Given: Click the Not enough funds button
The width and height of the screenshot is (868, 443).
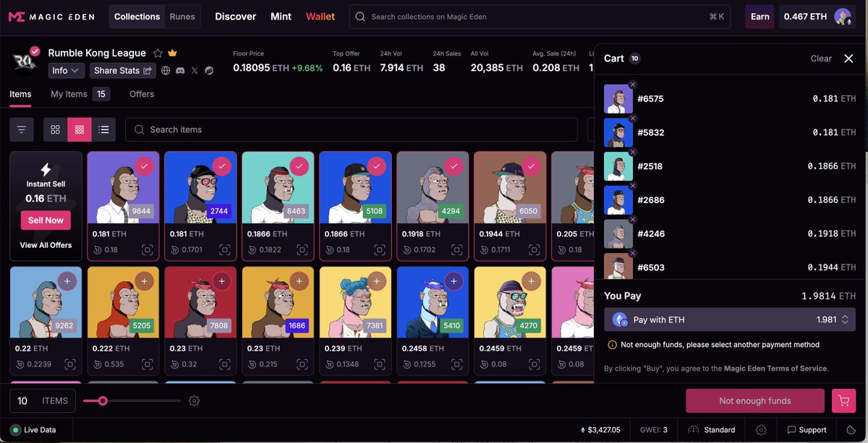Looking at the screenshot, I should coord(755,400).
